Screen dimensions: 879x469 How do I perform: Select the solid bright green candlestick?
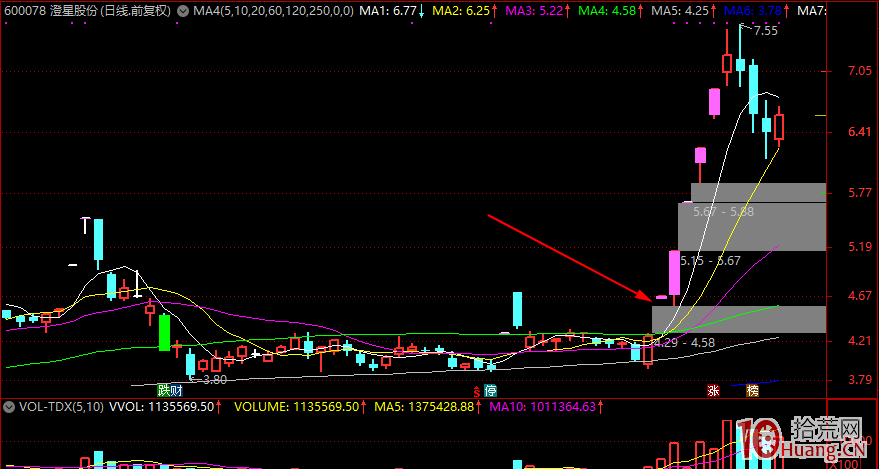click(164, 333)
